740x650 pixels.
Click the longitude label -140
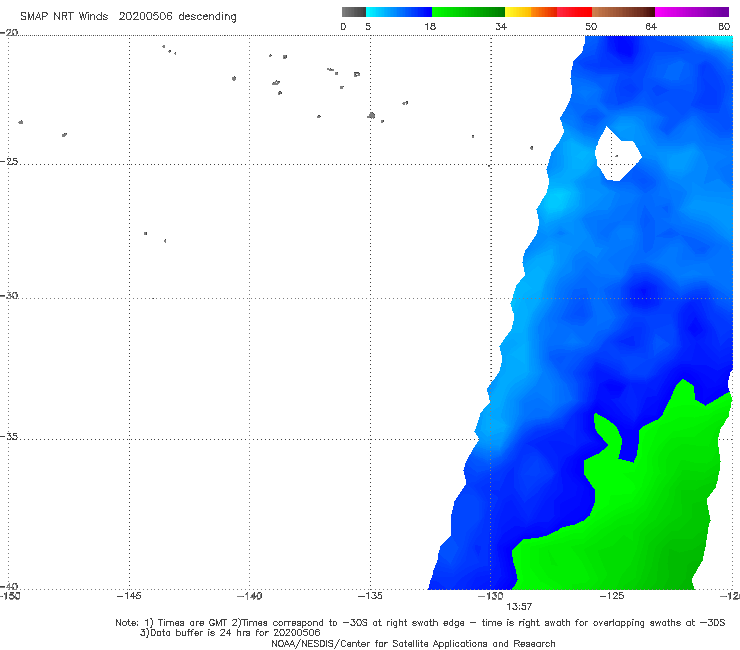click(x=249, y=596)
